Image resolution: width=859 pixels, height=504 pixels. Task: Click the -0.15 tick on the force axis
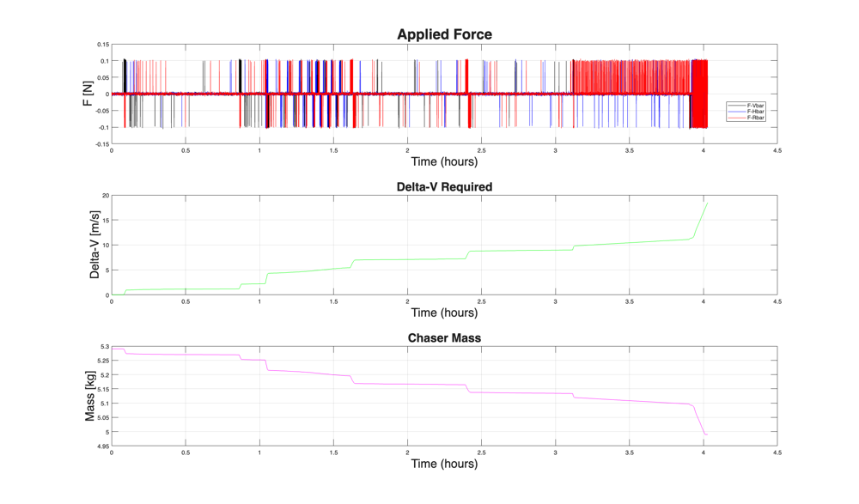click(x=102, y=144)
